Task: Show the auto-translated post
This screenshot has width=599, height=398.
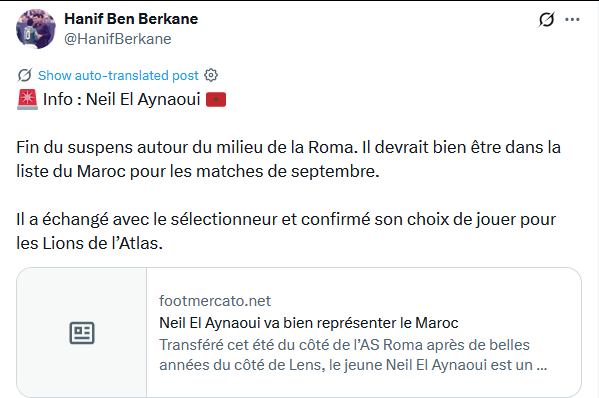Action: tap(118, 76)
